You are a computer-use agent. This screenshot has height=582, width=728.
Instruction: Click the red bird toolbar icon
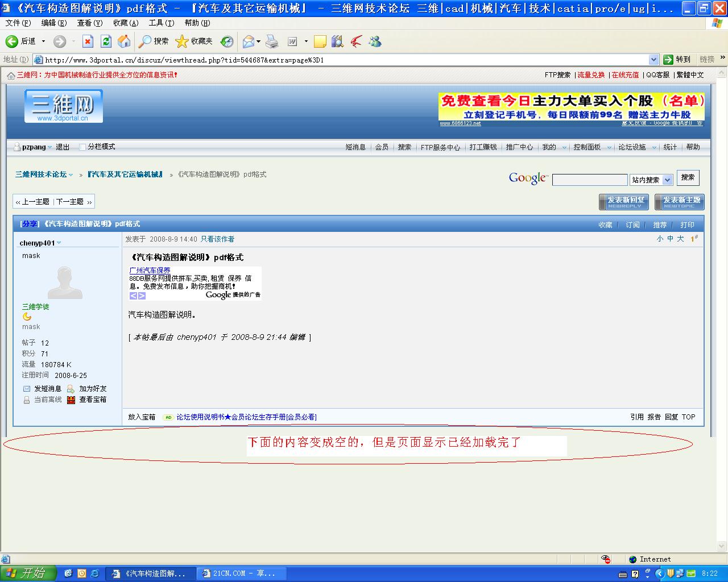357,41
